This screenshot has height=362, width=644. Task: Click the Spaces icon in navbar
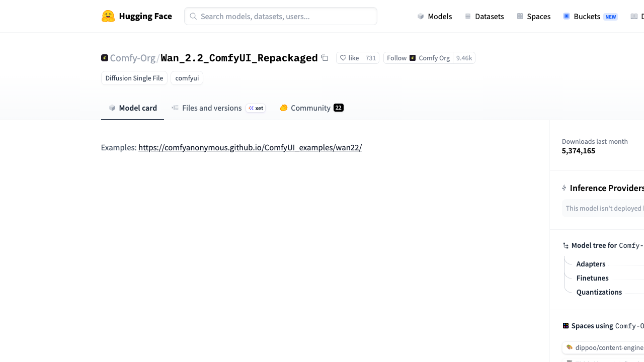(x=520, y=16)
